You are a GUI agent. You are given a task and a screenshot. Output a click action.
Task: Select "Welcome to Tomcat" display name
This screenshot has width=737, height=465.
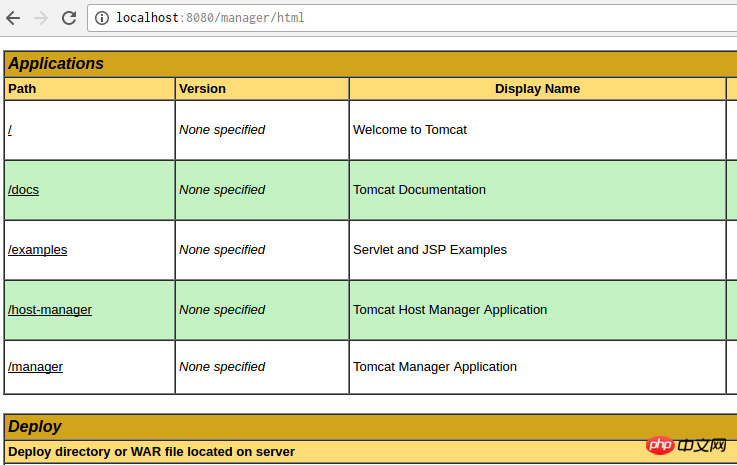tap(410, 130)
